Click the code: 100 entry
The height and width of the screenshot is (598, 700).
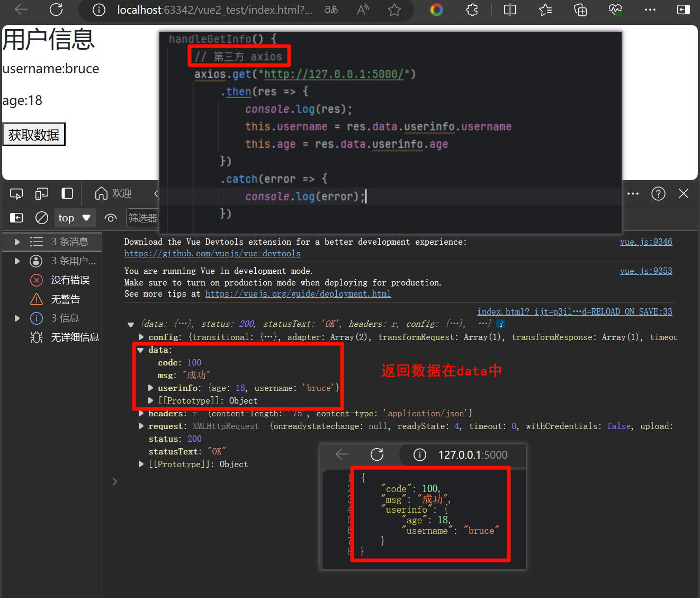coord(180,362)
